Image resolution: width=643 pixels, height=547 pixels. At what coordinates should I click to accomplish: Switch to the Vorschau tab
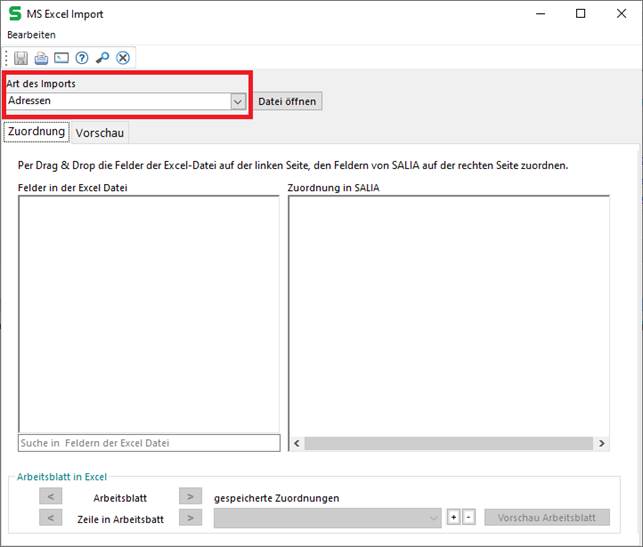[x=100, y=133]
